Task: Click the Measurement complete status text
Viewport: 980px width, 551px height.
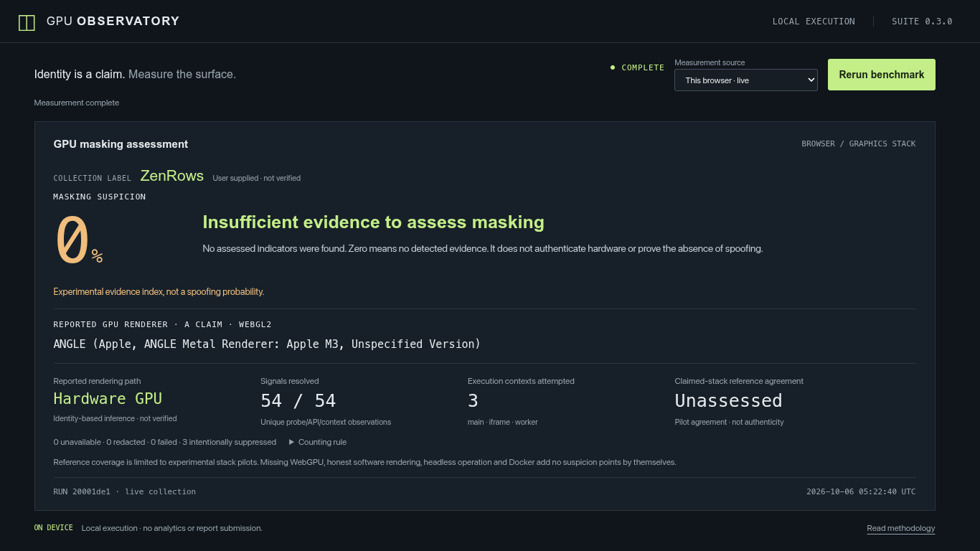Action: [77, 103]
